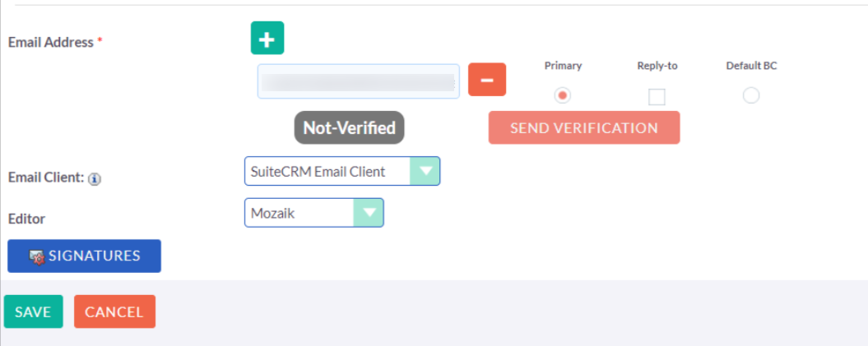This screenshot has width=868, height=346.
Task: Save the email settings
Action: [x=33, y=311]
